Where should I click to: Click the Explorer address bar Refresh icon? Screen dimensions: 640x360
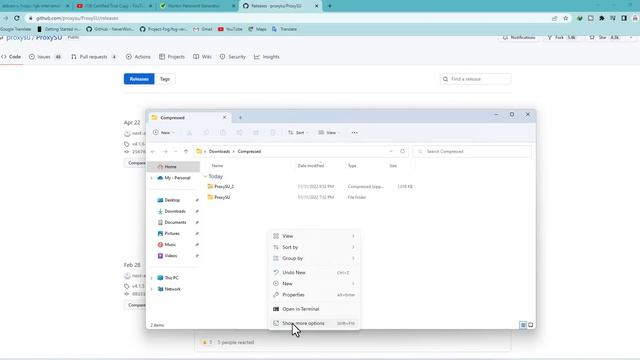402,151
